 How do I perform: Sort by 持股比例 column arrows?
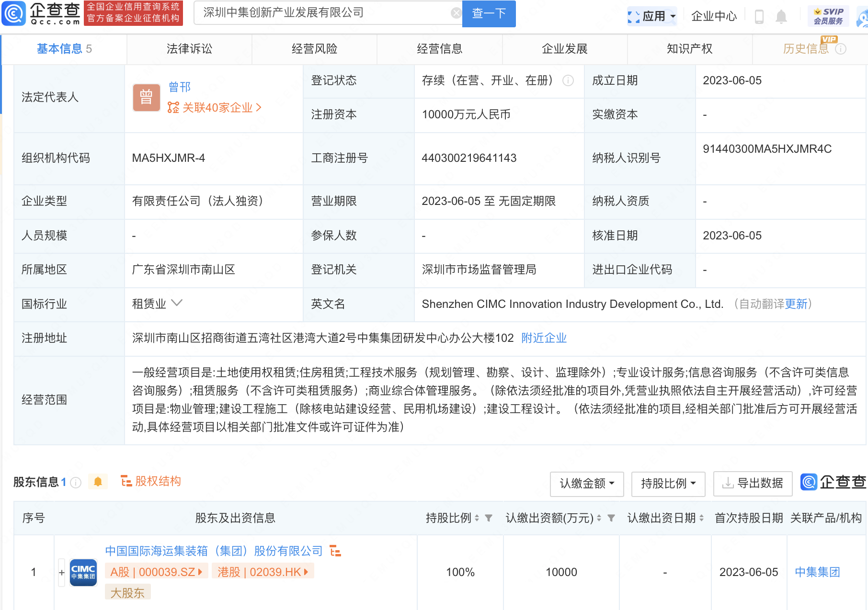click(477, 518)
